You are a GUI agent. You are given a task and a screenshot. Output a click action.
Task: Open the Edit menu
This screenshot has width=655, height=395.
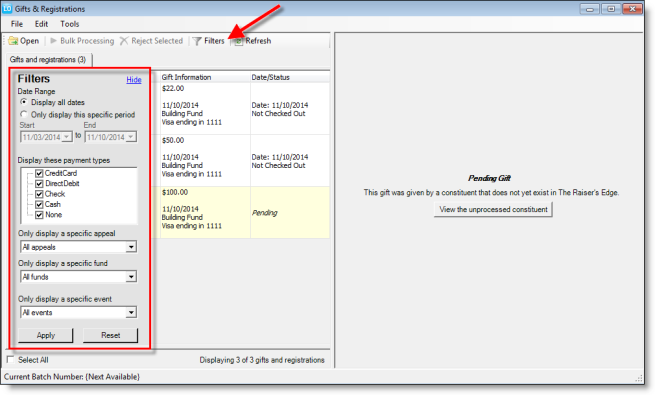click(41, 24)
